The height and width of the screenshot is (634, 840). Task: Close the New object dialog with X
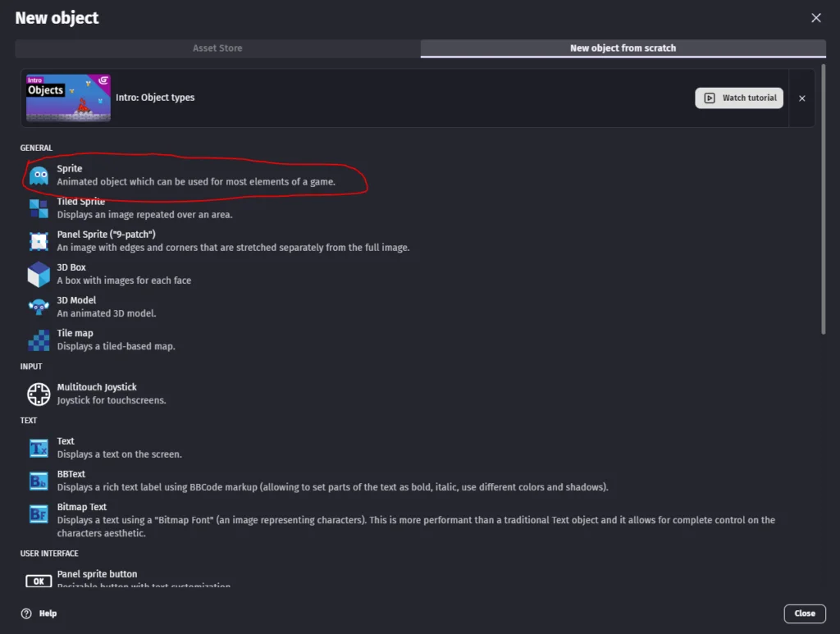coord(816,18)
